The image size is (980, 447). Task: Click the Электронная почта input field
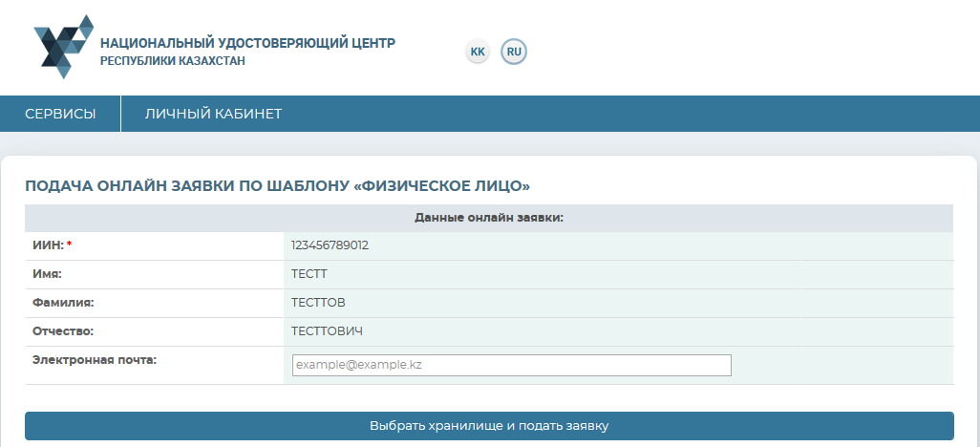(511, 365)
